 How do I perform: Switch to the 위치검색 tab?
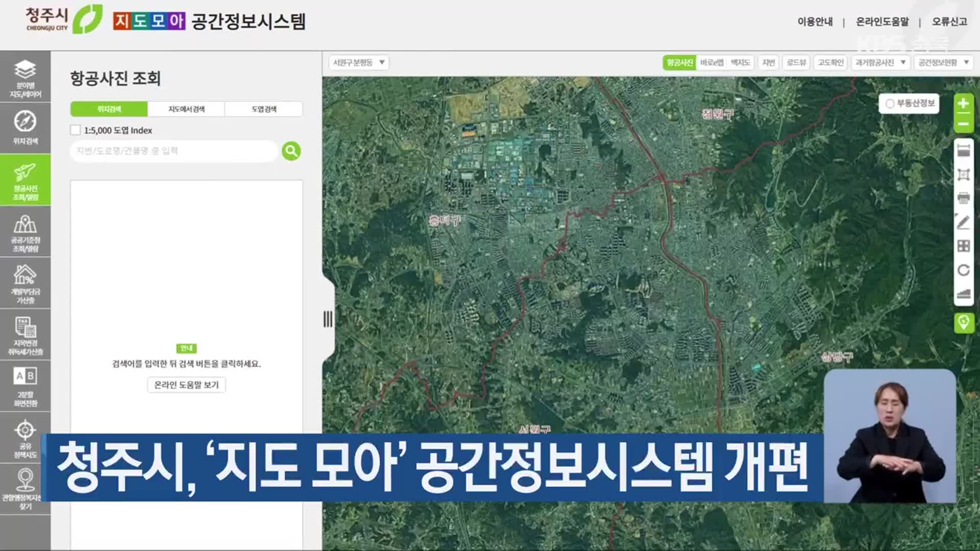(109, 109)
